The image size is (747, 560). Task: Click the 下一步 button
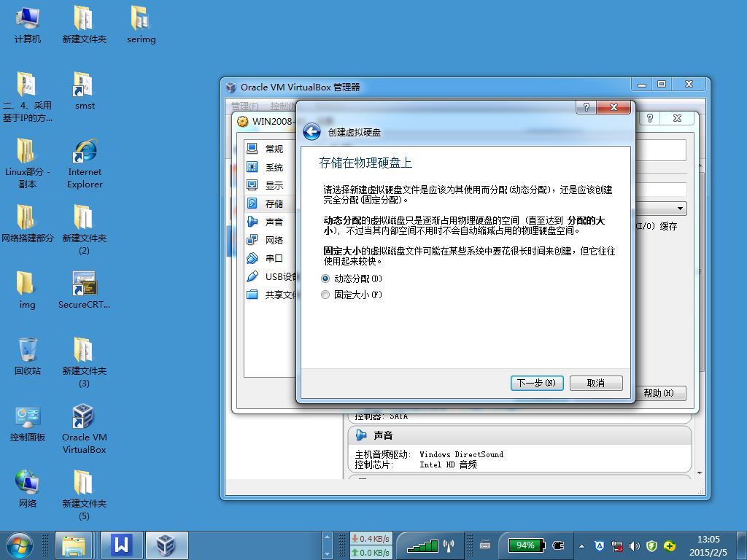[537, 383]
